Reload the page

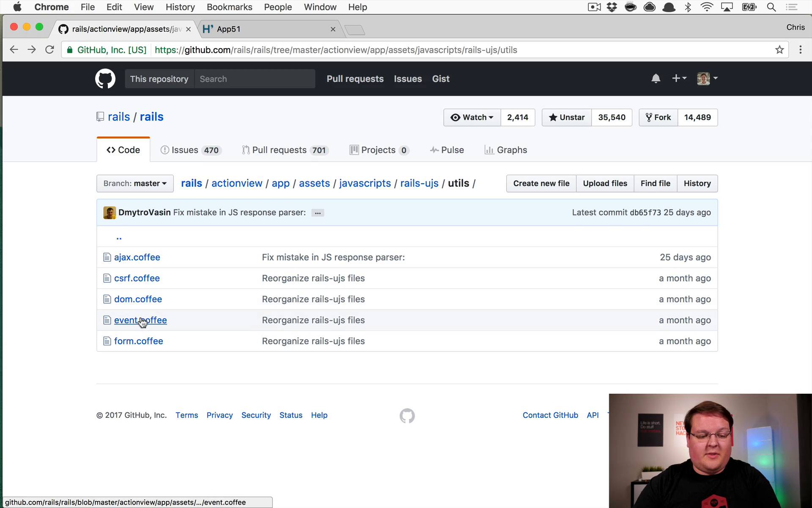[49, 50]
